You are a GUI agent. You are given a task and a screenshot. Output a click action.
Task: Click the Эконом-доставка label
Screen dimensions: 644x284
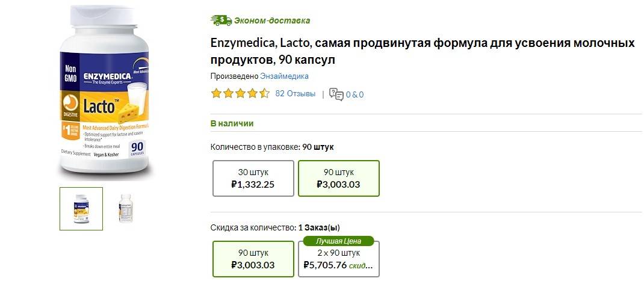(272, 20)
